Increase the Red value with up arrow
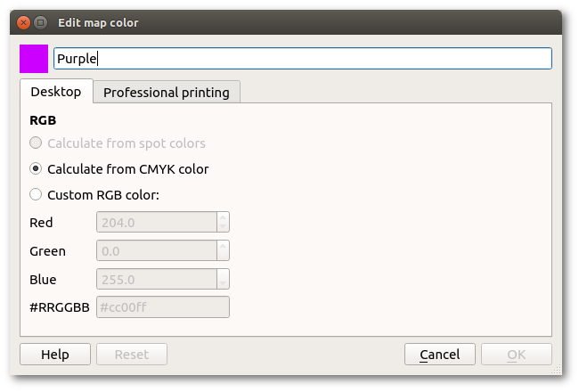The height and width of the screenshot is (392, 579). (x=223, y=217)
